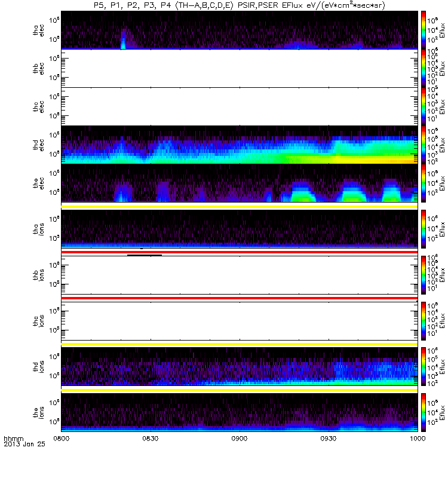Screen dimensions: 448x478
Task: Click the color bar for thb ions panel
Action: click(x=424, y=275)
